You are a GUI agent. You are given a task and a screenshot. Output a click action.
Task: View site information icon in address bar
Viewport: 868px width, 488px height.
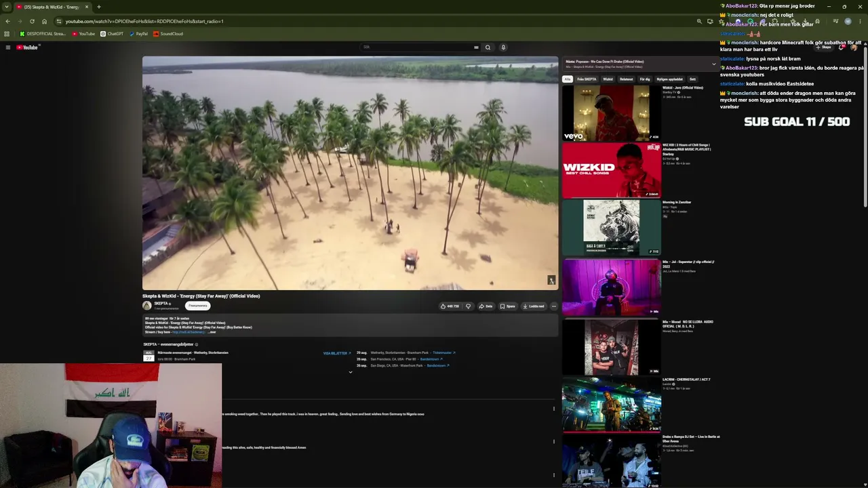click(59, 21)
